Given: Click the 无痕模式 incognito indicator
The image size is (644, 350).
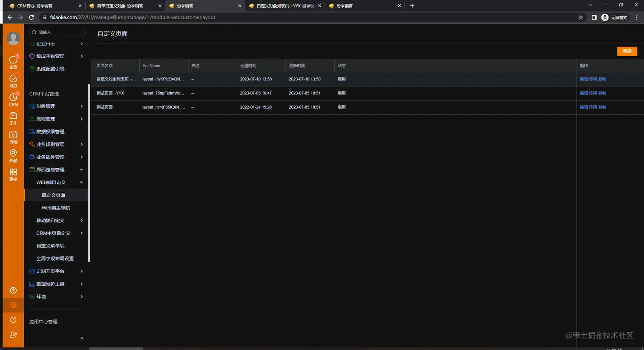Looking at the screenshot, I should 614,17.
